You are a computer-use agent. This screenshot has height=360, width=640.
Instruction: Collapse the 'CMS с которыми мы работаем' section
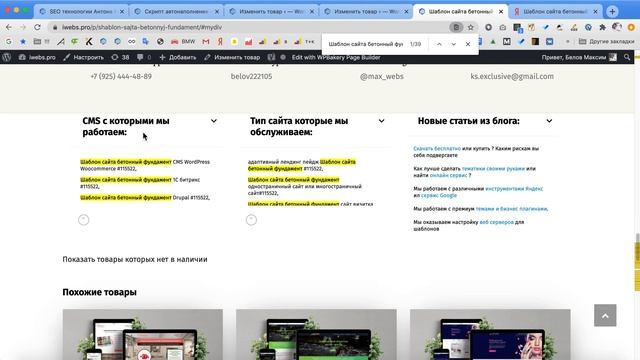213,121
